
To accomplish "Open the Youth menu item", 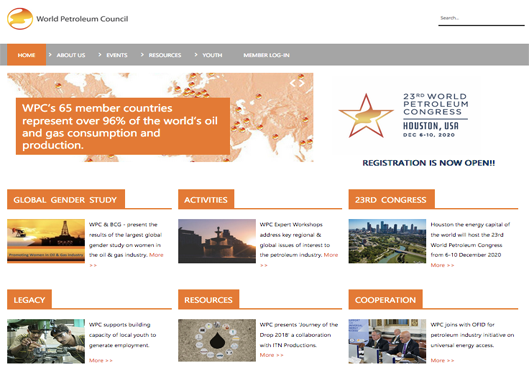I will (x=212, y=55).
